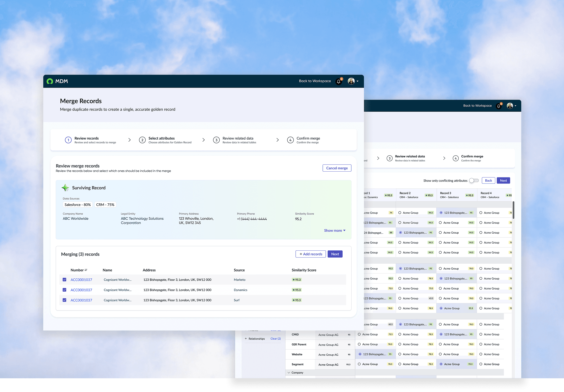Screen dimensions: 564x392
Task: Click the user avatar in back window
Action: pos(510,106)
